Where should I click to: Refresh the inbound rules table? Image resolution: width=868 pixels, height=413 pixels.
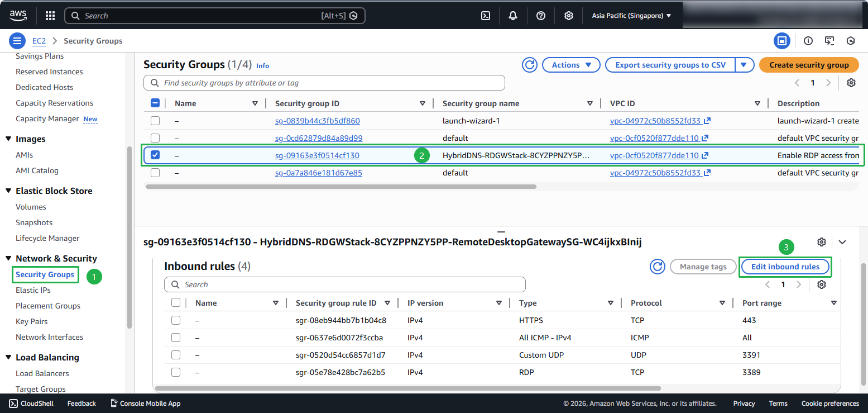pyautogui.click(x=658, y=267)
